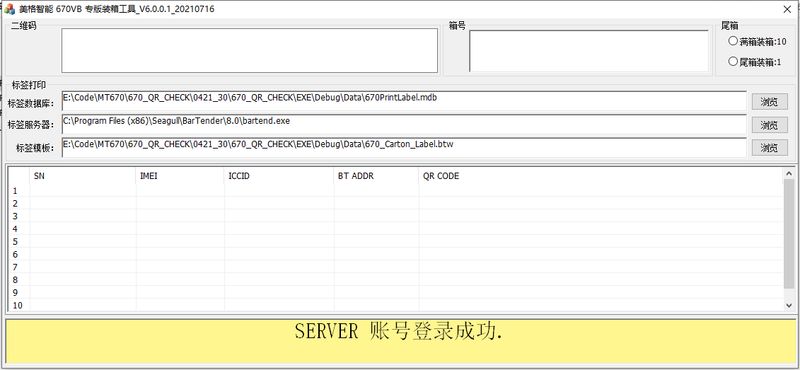Click the QR CODE column header
800x370 pixels.
click(x=601, y=176)
